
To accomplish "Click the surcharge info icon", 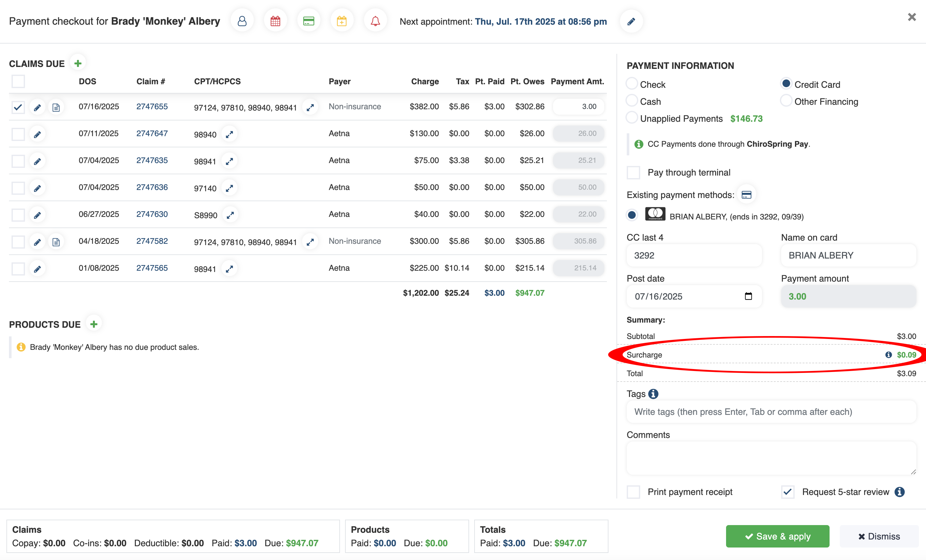I will point(889,355).
